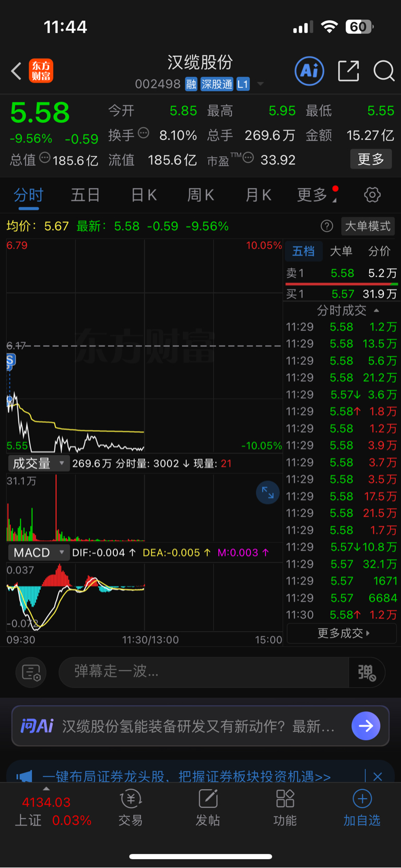Tap the 买1 5.57 order row

pyautogui.click(x=341, y=294)
